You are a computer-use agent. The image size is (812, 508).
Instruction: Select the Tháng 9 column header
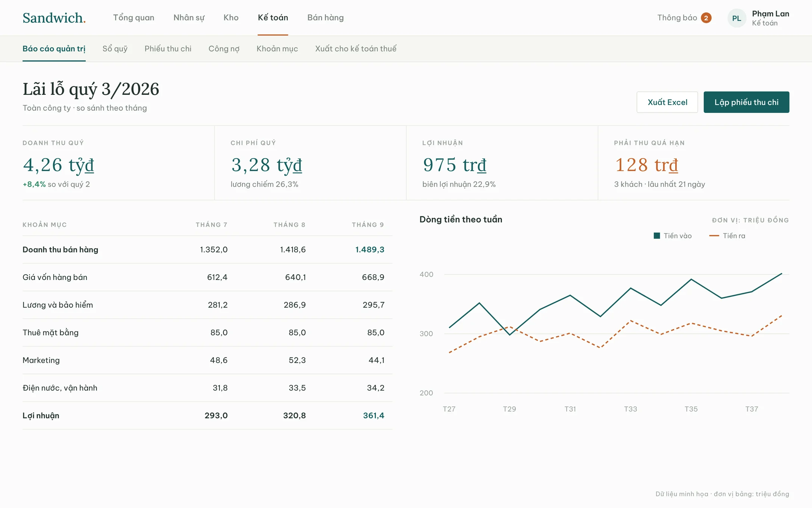tap(368, 225)
